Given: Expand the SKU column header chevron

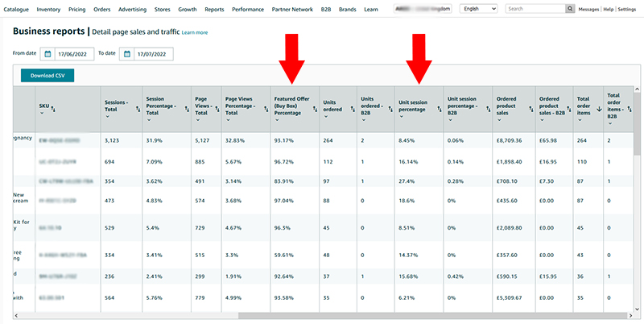Looking at the screenshot, I should (x=42, y=113).
